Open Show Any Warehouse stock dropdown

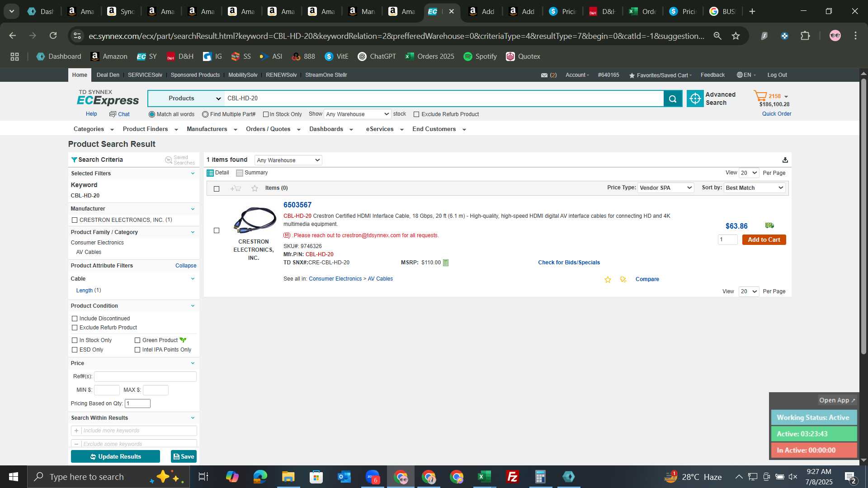click(x=357, y=114)
